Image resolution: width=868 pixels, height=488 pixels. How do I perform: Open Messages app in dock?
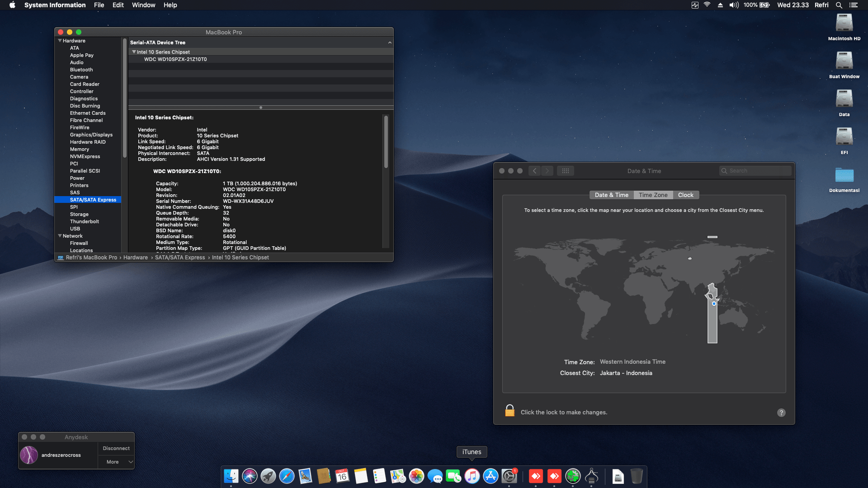pyautogui.click(x=435, y=476)
